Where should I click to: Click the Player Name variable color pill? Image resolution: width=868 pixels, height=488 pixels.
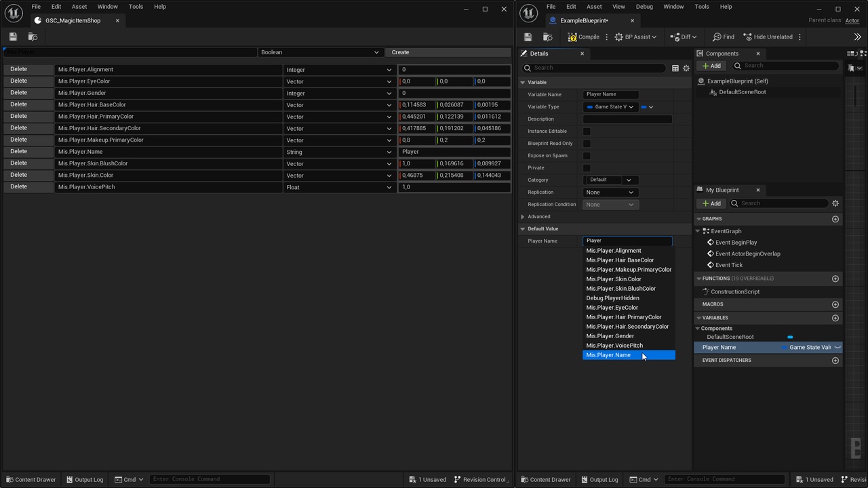pos(785,348)
